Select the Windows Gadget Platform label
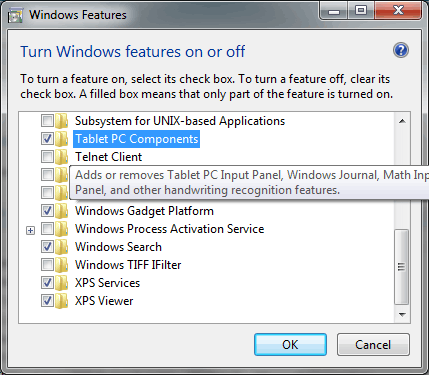 (144, 211)
